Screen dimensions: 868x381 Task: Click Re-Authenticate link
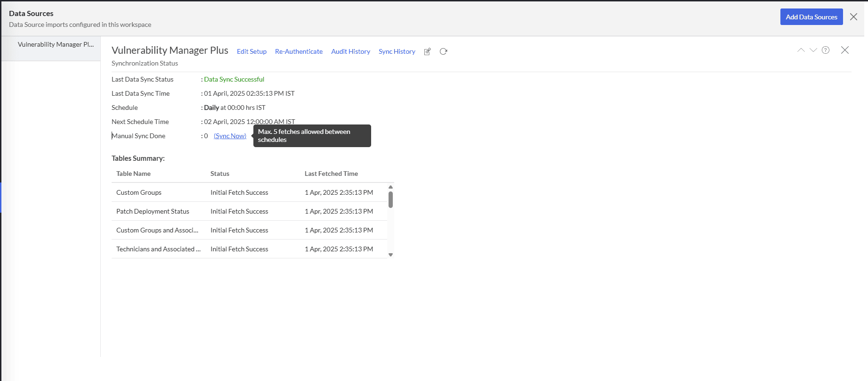[299, 51]
